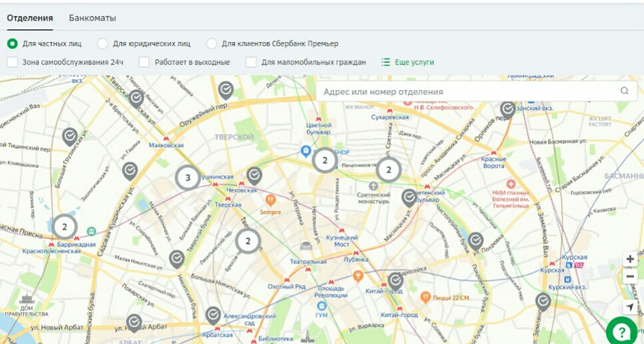The width and height of the screenshot is (644, 344).
Task: Open cluster of 3 branches near Пушкинская
Action: pos(188,178)
